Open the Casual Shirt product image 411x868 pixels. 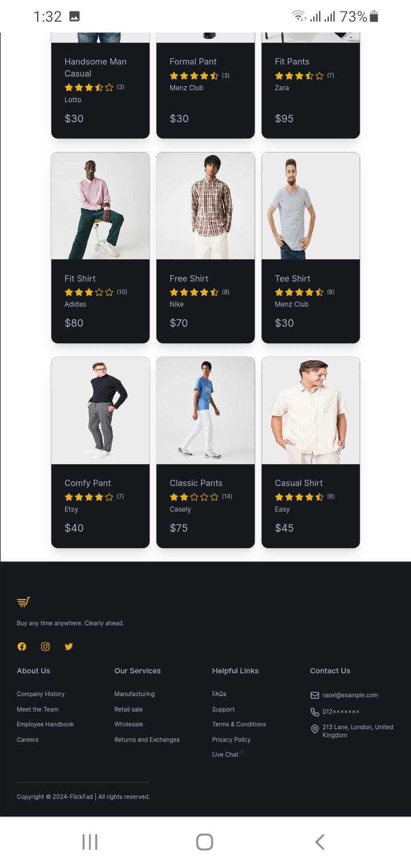[311, 411]
